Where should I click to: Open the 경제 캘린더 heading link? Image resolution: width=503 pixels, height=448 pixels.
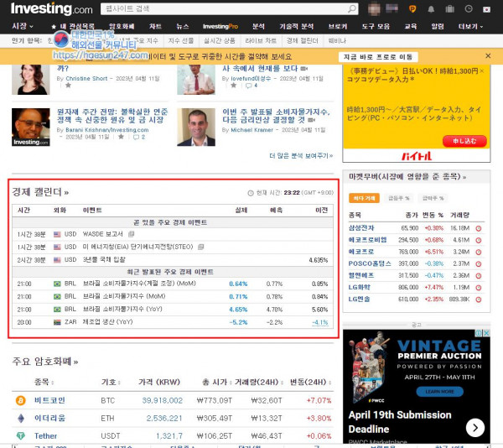(40, 192)
